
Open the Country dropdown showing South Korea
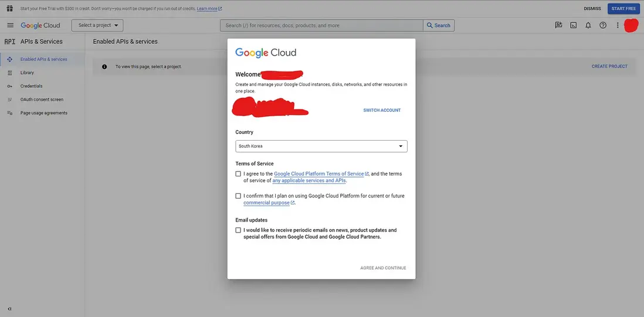[x=321, y=146]
